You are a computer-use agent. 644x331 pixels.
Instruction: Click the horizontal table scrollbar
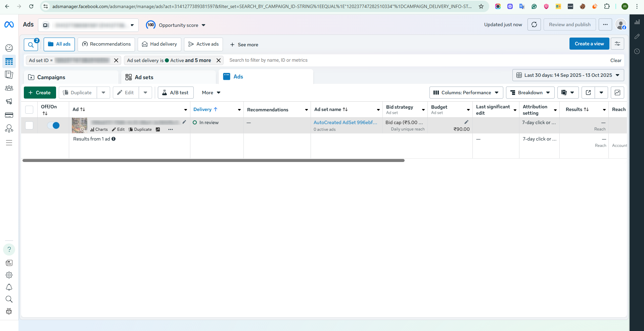[213, 161]
